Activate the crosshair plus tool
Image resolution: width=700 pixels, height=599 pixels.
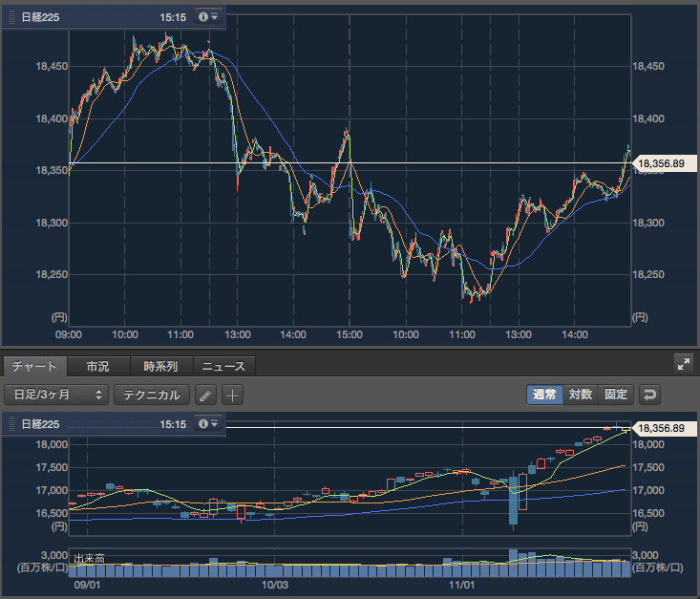coord(233,395)
